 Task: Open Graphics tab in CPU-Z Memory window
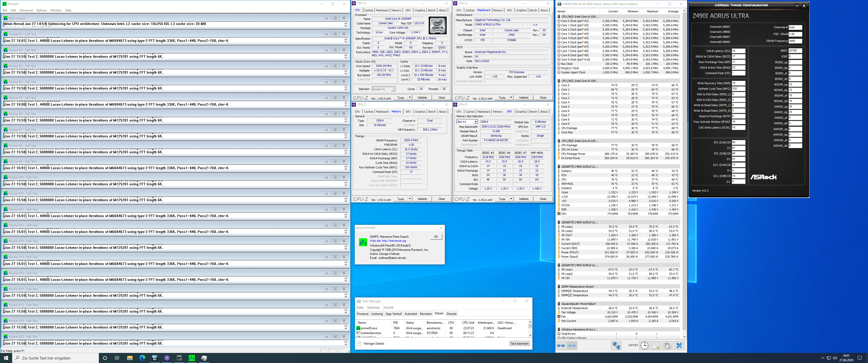coord(420,112)
